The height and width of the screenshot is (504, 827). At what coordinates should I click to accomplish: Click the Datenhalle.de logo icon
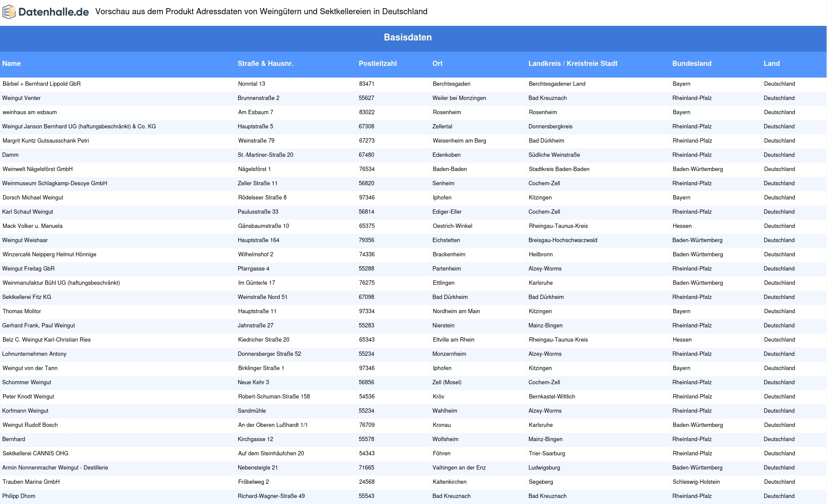tap(9, 12)
